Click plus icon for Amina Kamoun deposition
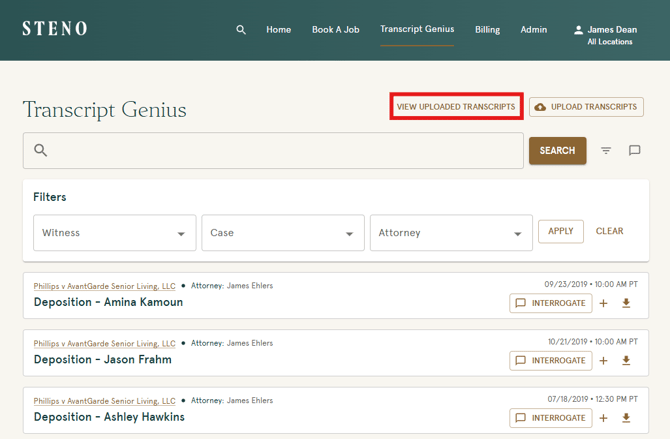This screenshot has width=670, height=439. pyautogui.click(x=604, y=303)
